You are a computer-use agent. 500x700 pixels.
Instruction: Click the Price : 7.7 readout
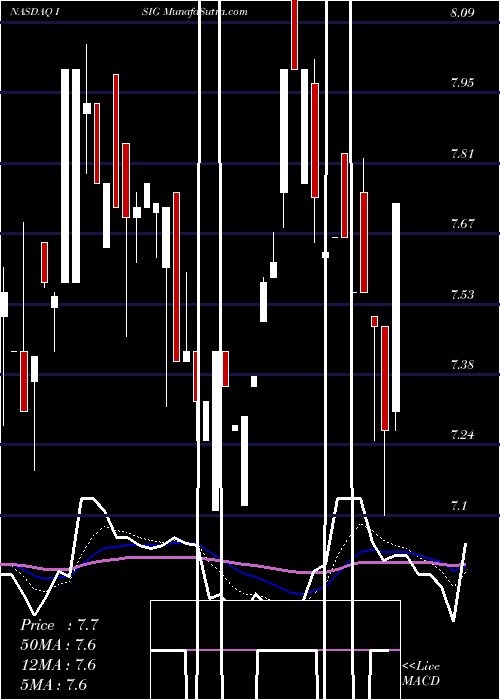59,625
